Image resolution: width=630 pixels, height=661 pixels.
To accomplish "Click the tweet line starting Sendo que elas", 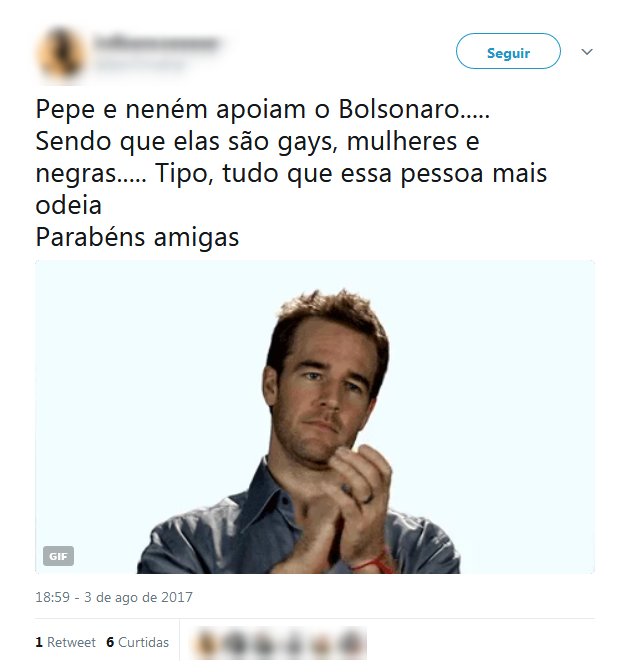I will click(x=257, y=141).
